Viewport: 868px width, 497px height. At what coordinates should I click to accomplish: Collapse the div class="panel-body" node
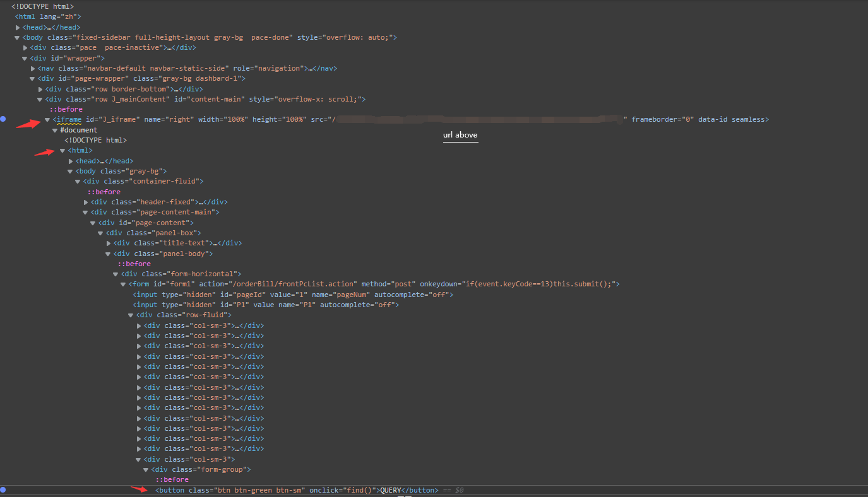coord(109,254)
